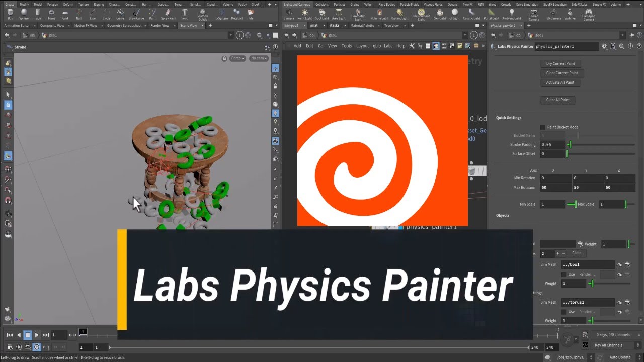
Task: Select the Metaball shelf tool
Action: [x=236, y=14]
